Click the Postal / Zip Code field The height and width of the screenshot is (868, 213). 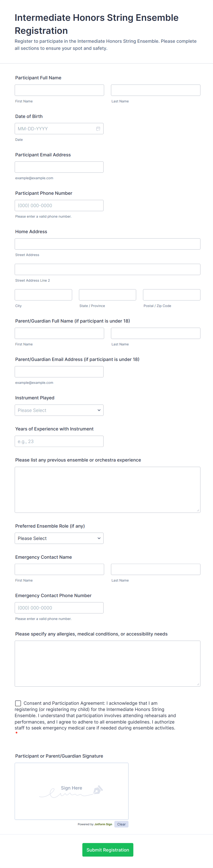click(172, 294)
